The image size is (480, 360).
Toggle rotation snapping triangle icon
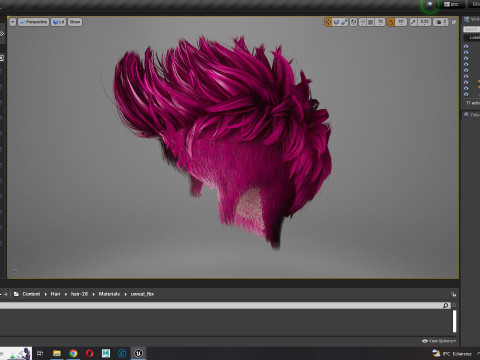pos(391,22)
